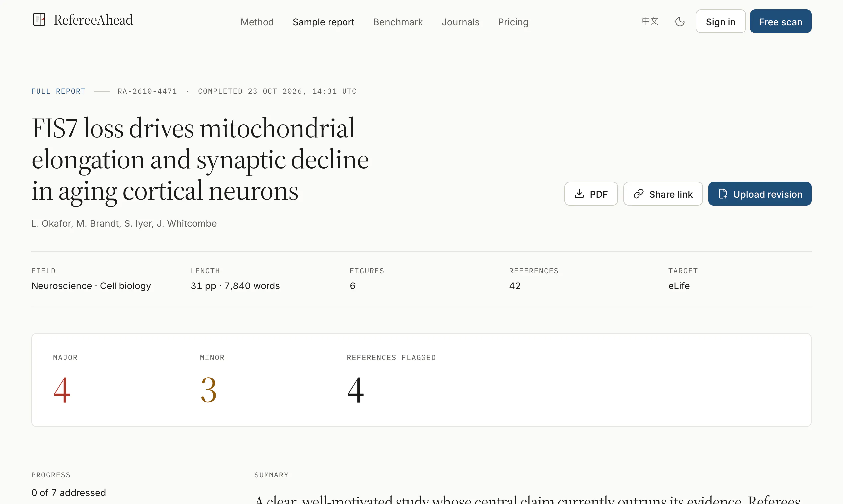Screen dimensions: 843x504
Task: Click length value 31 pp · 7,840 words
Action: (235, 286)
